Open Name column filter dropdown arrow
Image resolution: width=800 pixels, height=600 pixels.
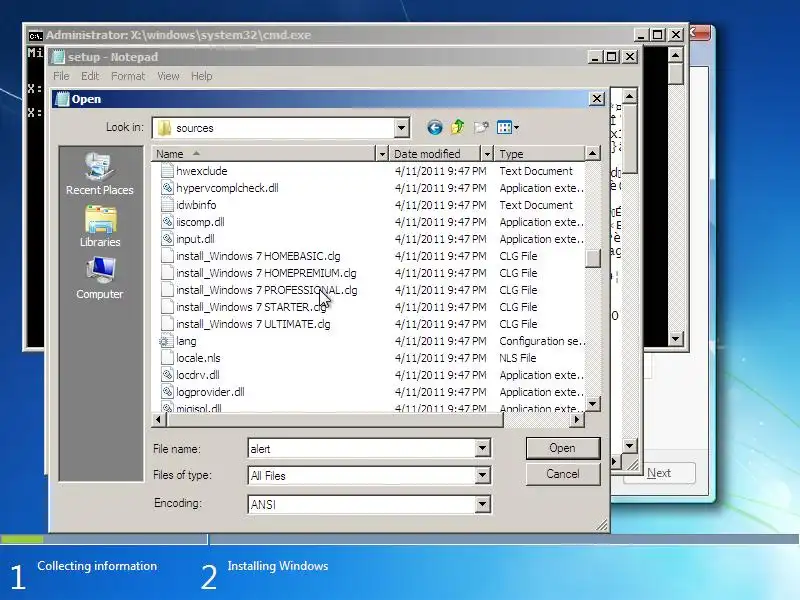(x=382, y=154)
